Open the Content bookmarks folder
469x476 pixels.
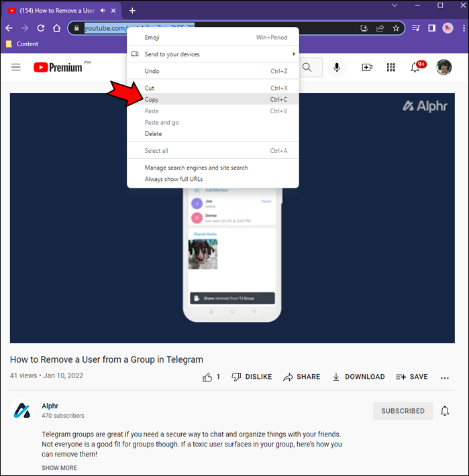[23, 44]
